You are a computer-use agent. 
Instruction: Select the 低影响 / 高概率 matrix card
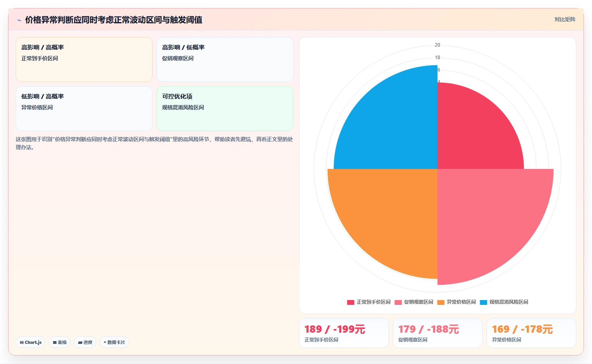tap(84, 109)
